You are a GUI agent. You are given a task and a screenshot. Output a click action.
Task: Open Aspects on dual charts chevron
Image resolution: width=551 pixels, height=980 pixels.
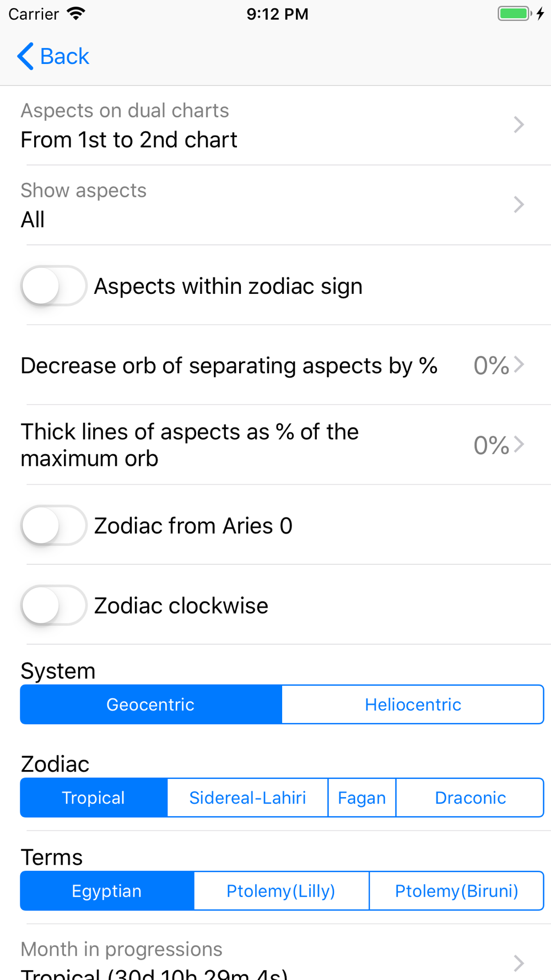(518, 125)
